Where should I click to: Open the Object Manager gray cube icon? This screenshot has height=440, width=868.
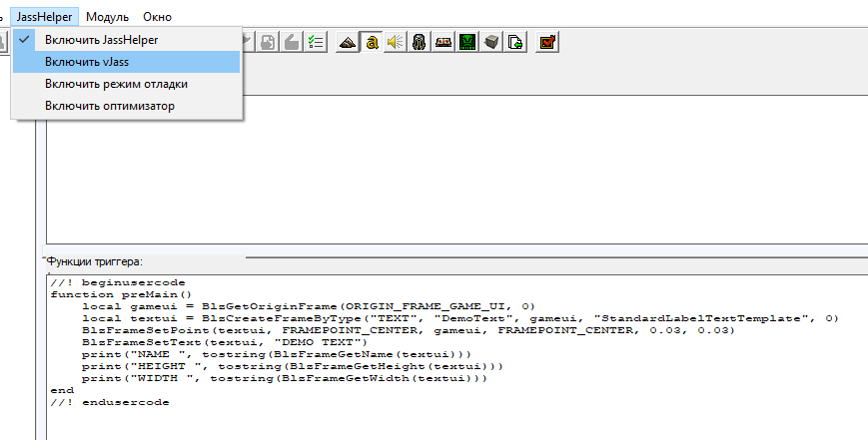(x=491, y=42)
